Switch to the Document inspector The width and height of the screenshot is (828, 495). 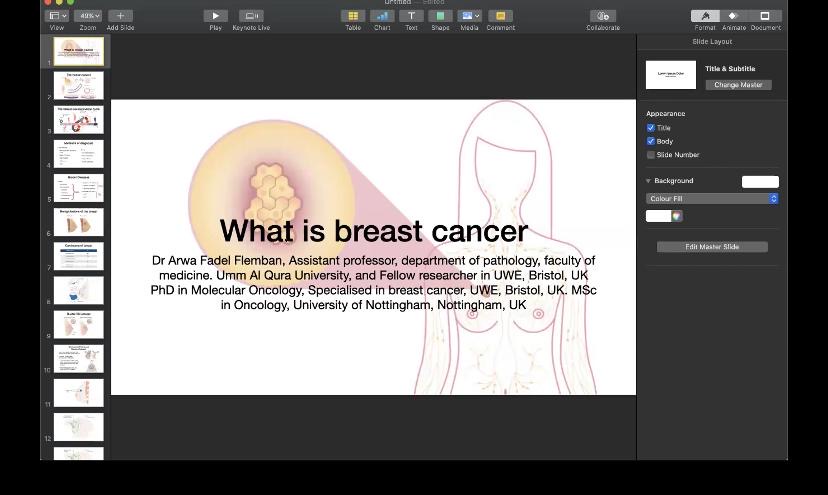pyautogui.click(x=765, y=16)
